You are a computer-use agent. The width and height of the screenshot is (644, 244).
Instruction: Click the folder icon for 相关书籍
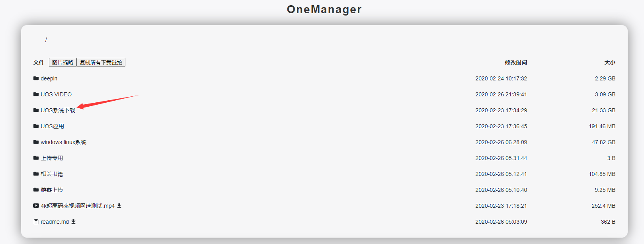coord(36,174)
